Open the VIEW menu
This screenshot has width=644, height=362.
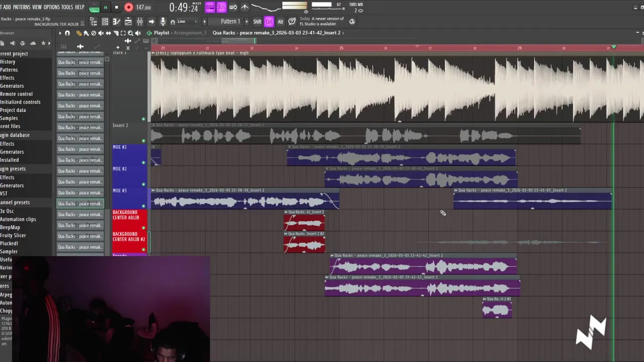pyautogui.click(x=37, y=7)
